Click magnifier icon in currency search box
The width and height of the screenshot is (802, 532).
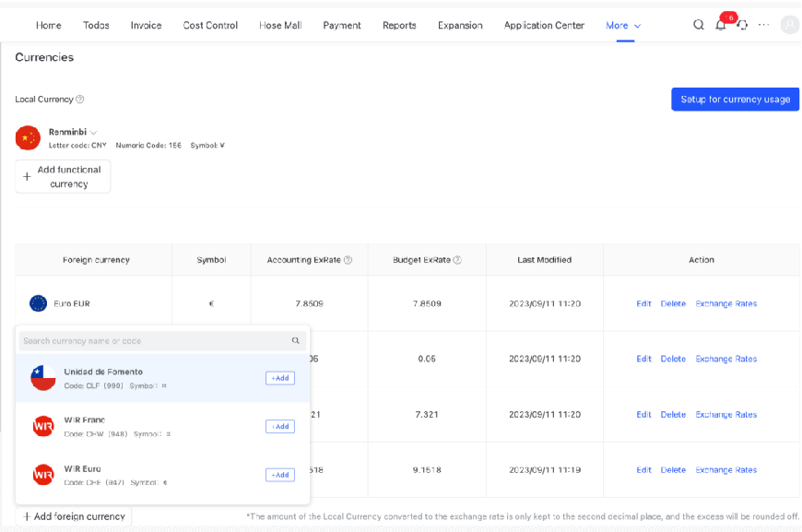[x=296, y=341]
